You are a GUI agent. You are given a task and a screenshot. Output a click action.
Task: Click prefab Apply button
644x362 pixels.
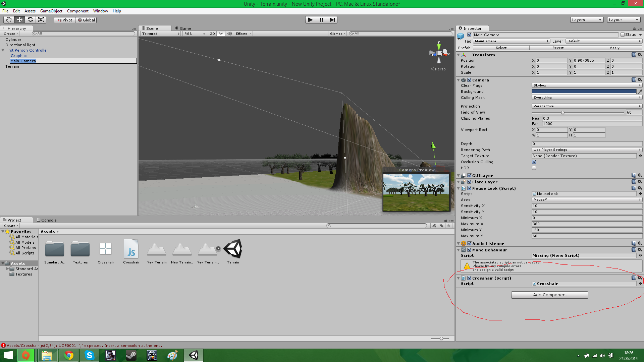[x=614, y=48]
